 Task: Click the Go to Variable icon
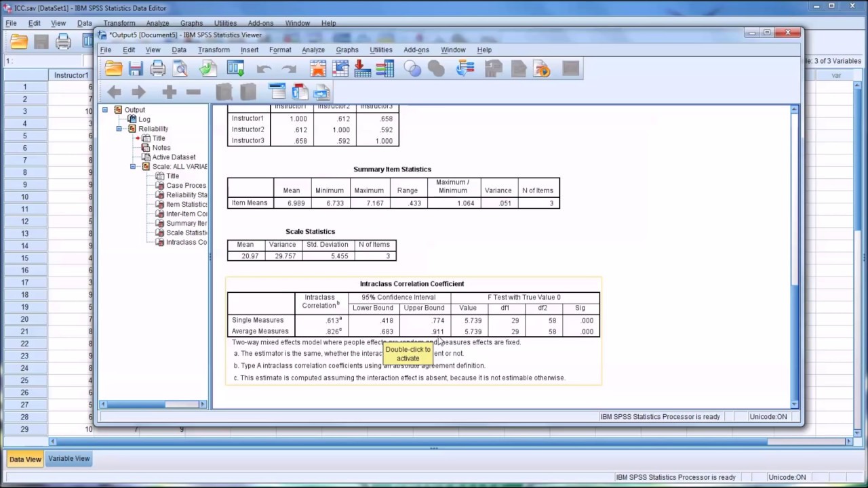pyautogui.click(x=363, y=68)
